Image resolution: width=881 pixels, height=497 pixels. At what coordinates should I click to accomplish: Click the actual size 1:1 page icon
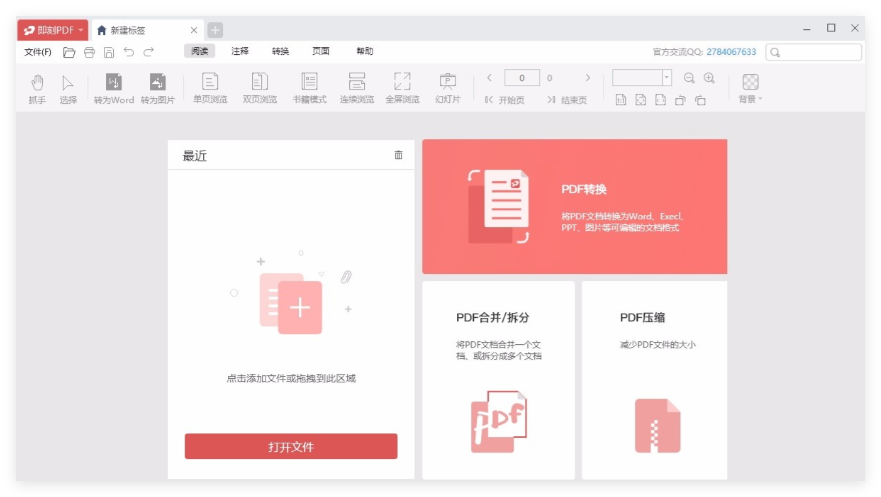[x=621, y=100]
